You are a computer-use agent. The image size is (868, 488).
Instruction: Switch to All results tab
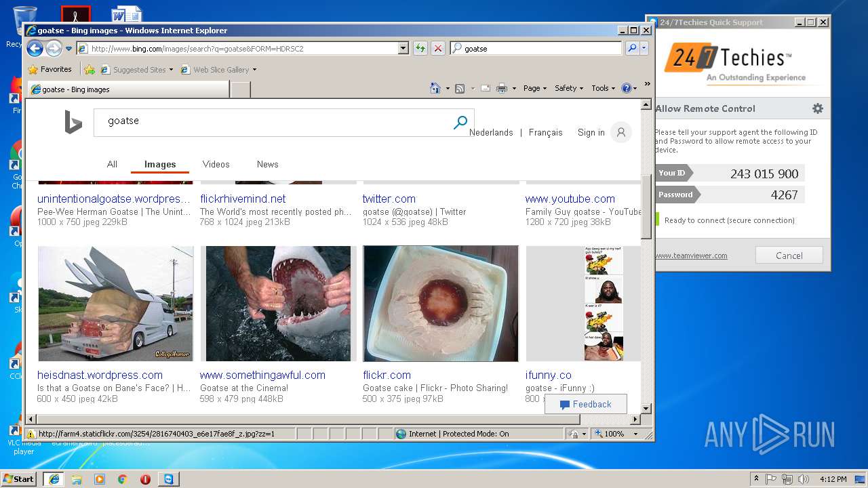click(x=112, y=164)
